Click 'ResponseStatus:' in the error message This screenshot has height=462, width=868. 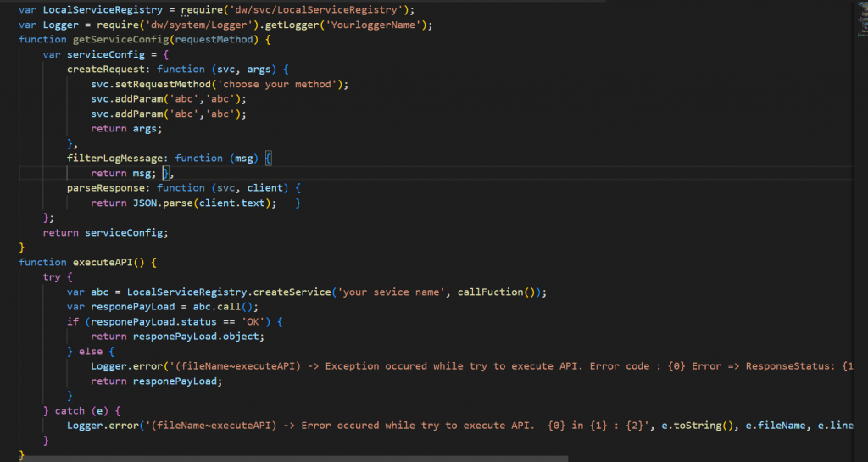click(791, 366)
